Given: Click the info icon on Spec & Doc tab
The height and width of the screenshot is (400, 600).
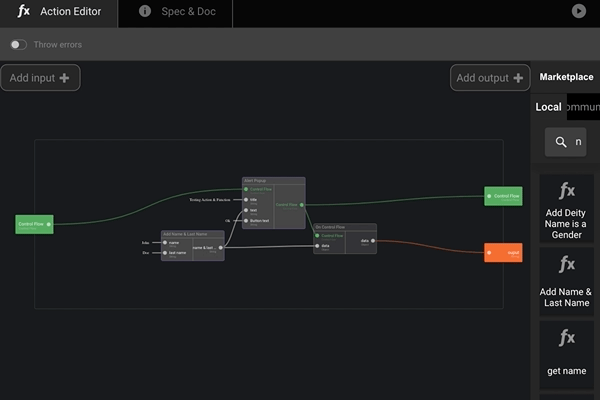Looking at the screenshot, I should pyautogui.click(x=145, y=12).
